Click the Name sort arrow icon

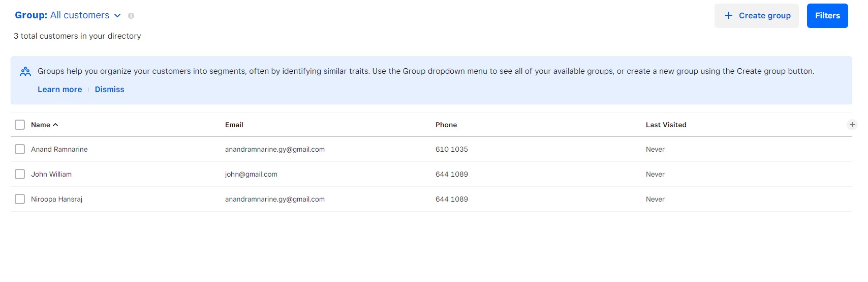pyautogui.click(x=55, y=125)
